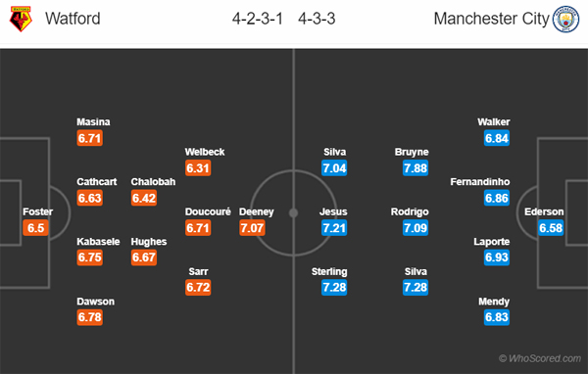Screen dimensions: 588x374
Task: Open the Manchester City team name link
Action: (x=491, y=19)
